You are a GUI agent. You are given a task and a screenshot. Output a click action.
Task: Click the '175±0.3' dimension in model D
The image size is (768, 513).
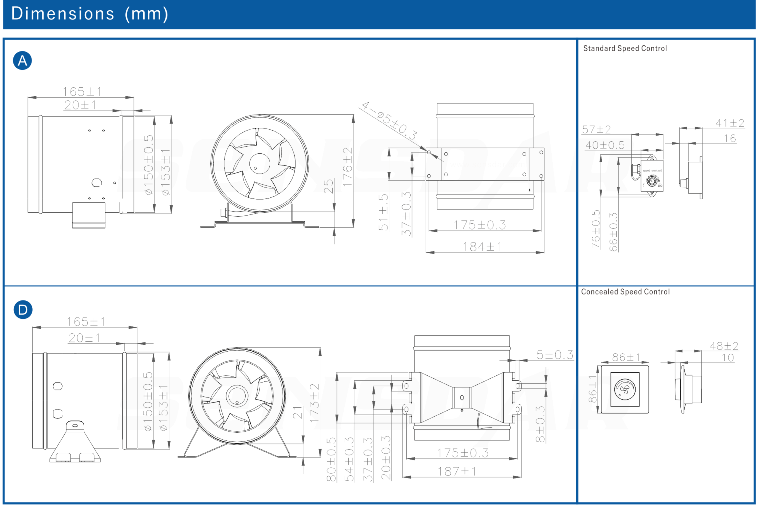[462, 452]
